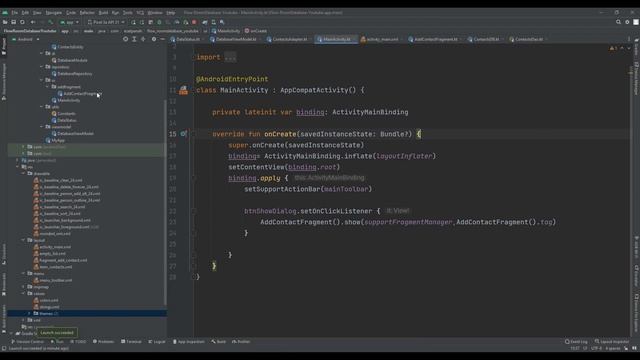Open the Pixel 3a device selector dropdown
Viewport: 640px width, 360px height.
[x=106, y=22]
